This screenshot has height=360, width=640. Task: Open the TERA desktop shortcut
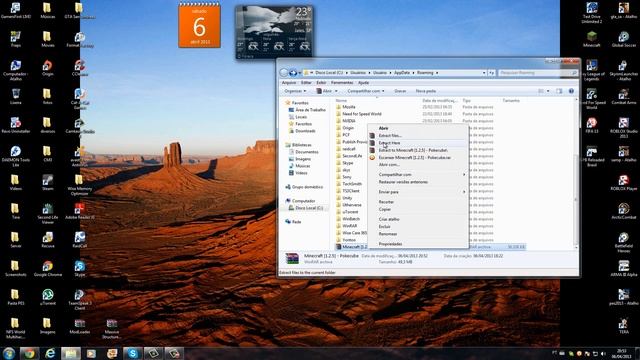623,326
